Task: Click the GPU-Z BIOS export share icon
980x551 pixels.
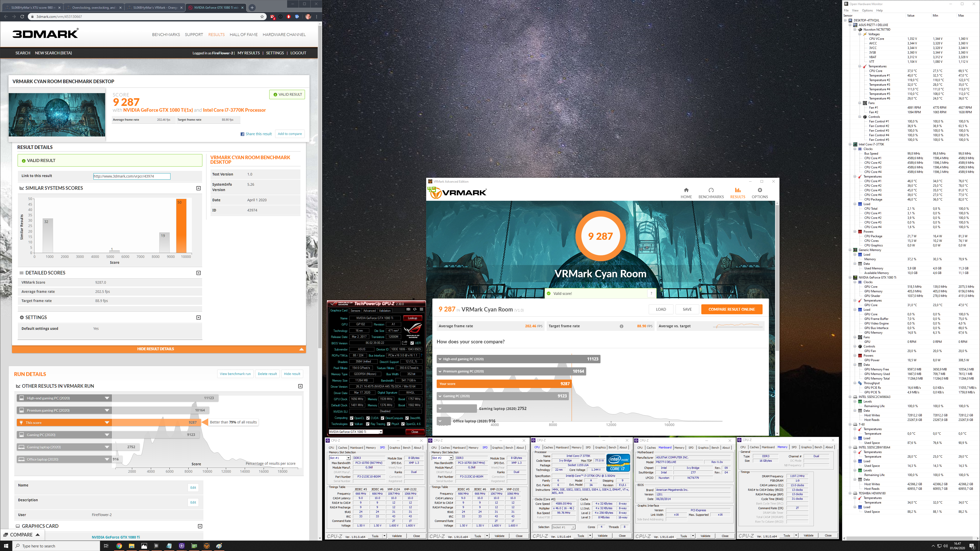Action: 405,343
